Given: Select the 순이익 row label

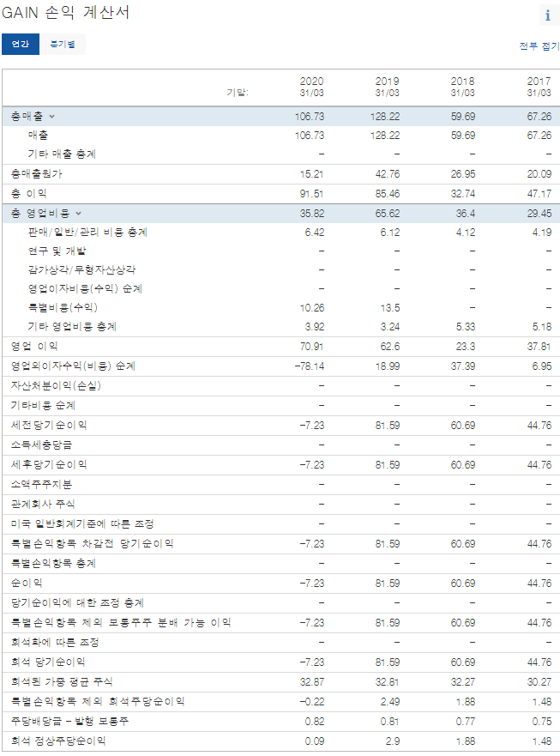Looking at the screenshot, I should click(x=27, y=583).
